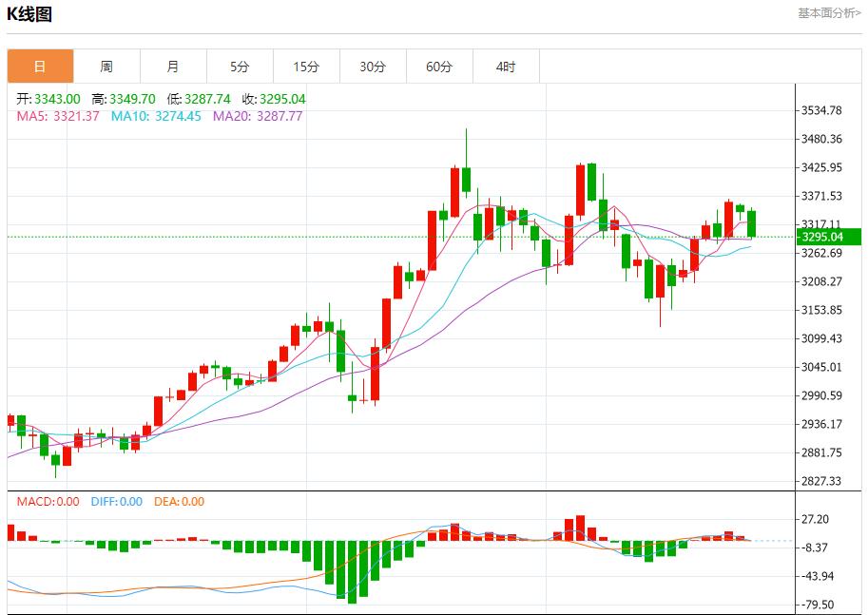Click the K线图 chart title
The width and height of the screenshot is (868, 615).
[x=30, y=14]
